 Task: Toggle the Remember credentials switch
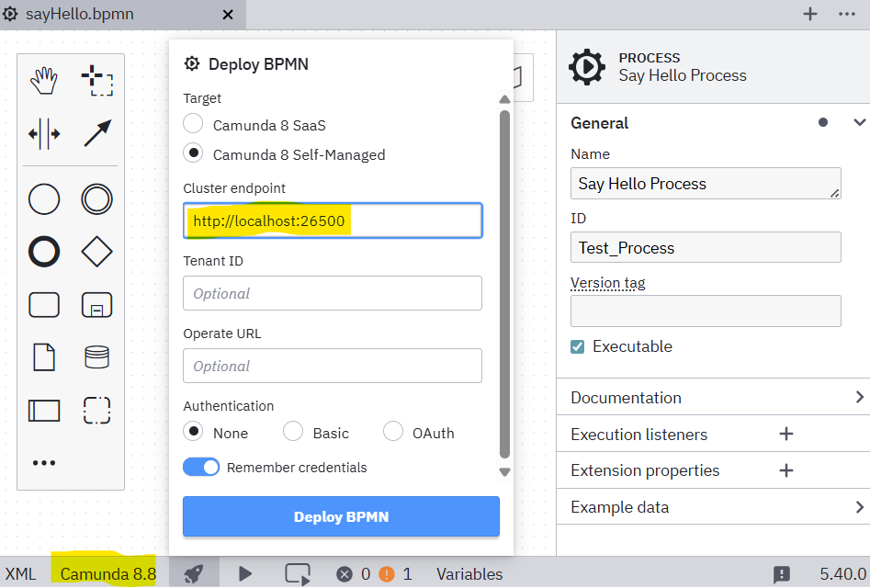(201, 468)
